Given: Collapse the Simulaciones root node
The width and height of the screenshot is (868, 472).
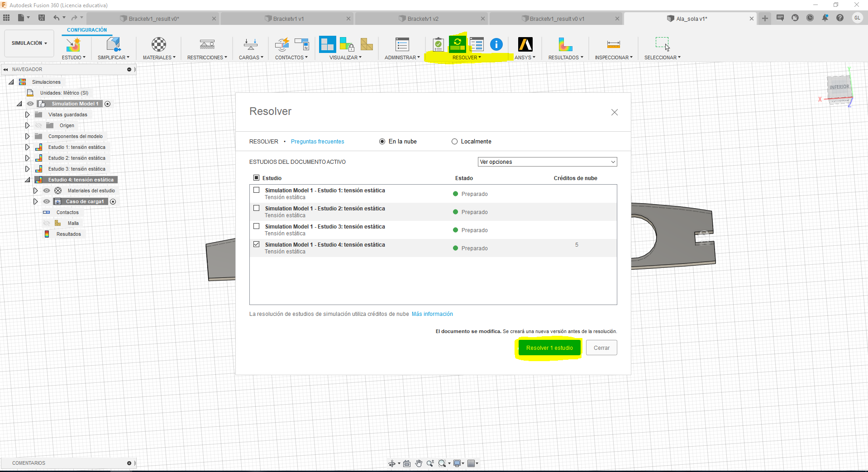Looking at the screenshot, I should 11,82.
